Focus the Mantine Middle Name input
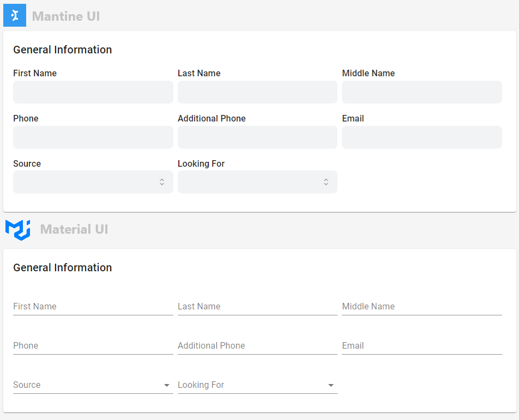Screen dimensions: 519x420 tap(422, 92)
